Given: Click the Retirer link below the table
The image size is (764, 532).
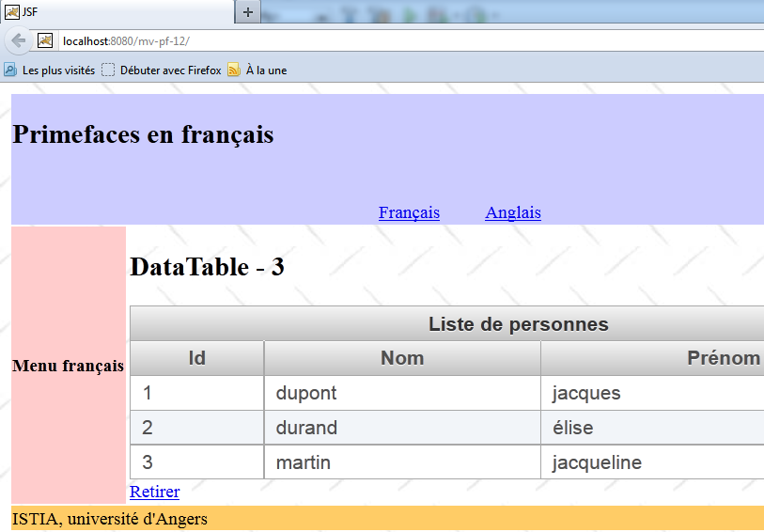Looking at the screenshot, I should [x=154, y=491].
